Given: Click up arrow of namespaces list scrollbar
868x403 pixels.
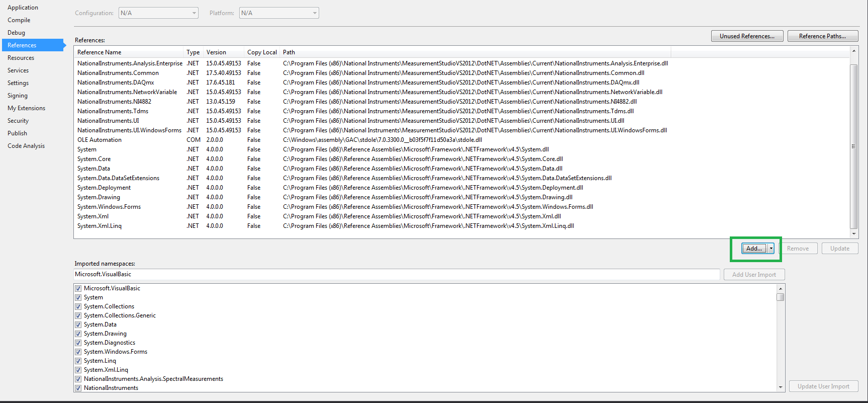Looking at the screenshot, I should click(781, 289).
